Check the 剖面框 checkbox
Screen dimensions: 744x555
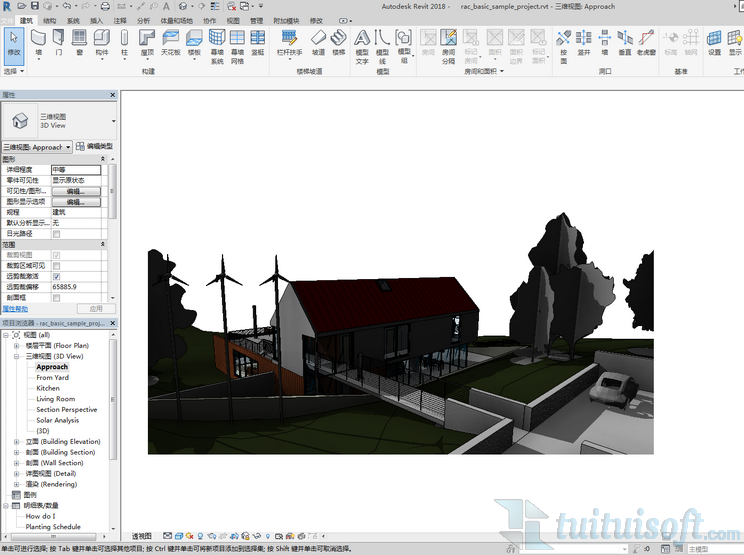[x=57, y=298]
